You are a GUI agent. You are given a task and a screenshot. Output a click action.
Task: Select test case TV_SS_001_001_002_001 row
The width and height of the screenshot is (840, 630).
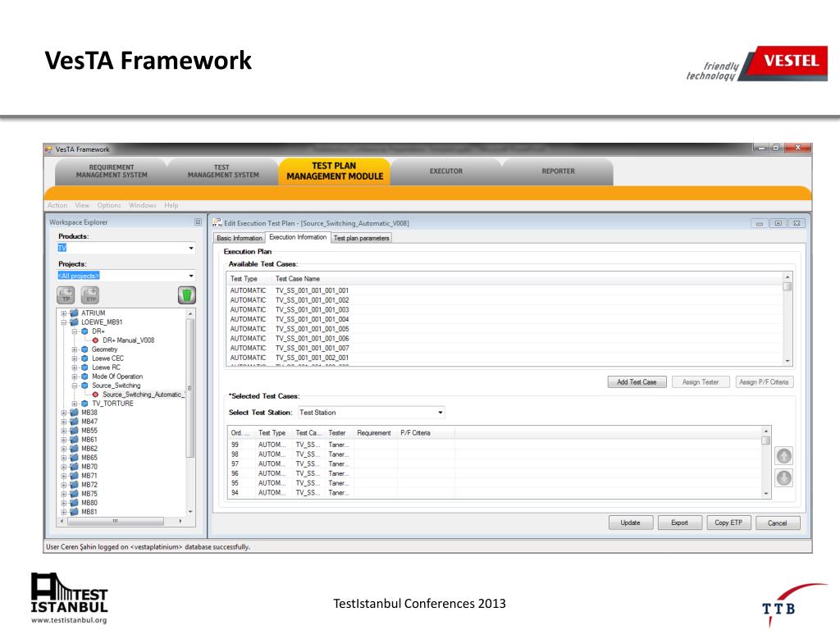pos(504,358)
